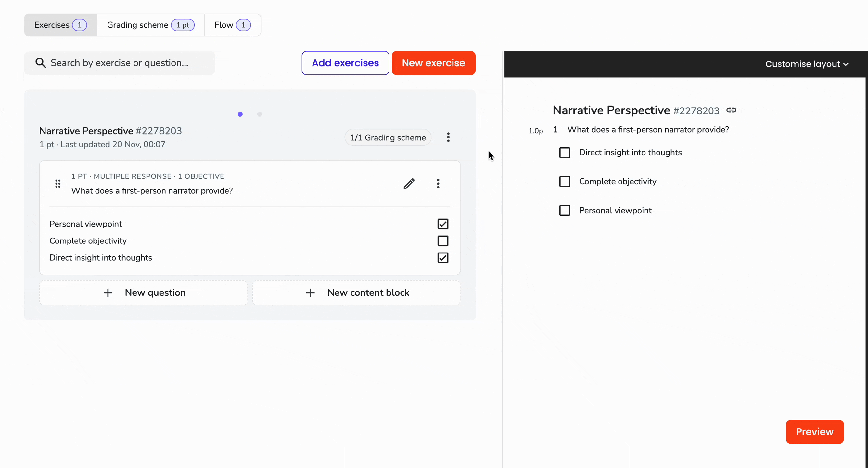The height and width of the screenshot is (468, 868).
Task: Click the Add exercises button
Action: tap(345, 63)
